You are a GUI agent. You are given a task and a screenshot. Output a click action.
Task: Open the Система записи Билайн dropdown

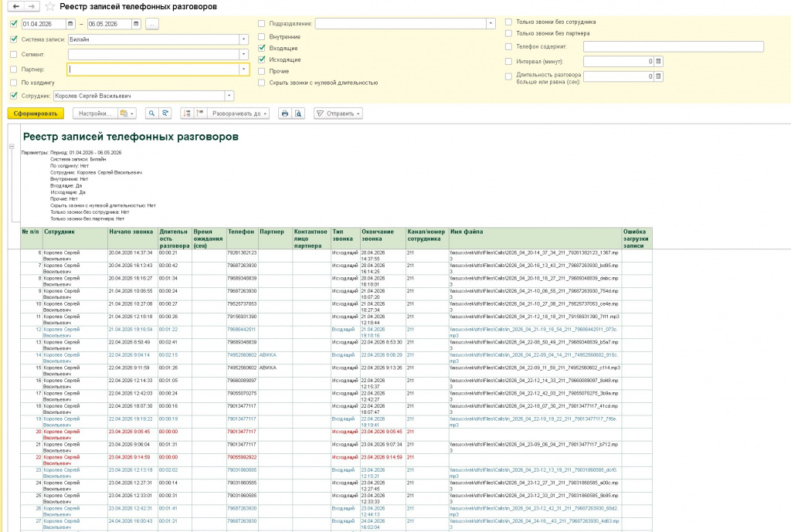[x=243, y=39]
